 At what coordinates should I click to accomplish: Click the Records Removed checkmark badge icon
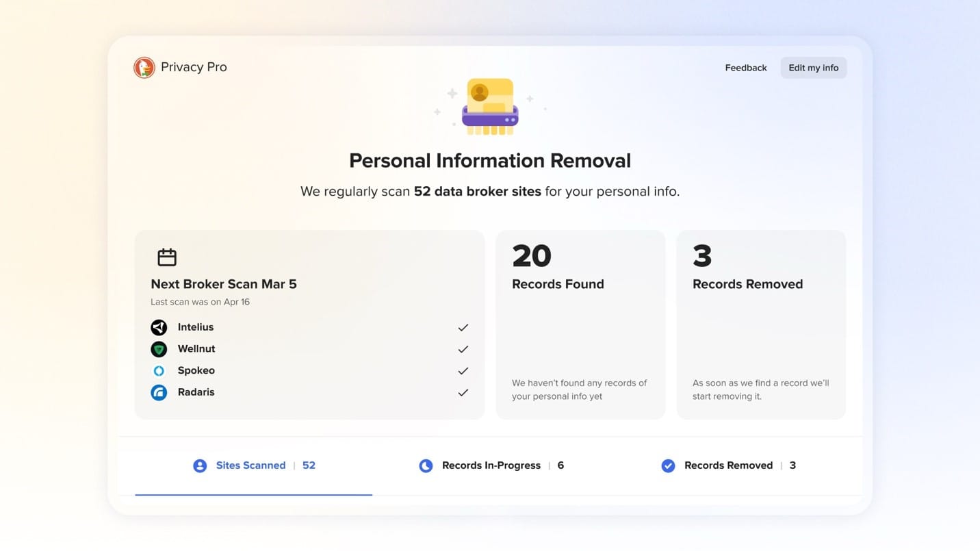(668, 465)
